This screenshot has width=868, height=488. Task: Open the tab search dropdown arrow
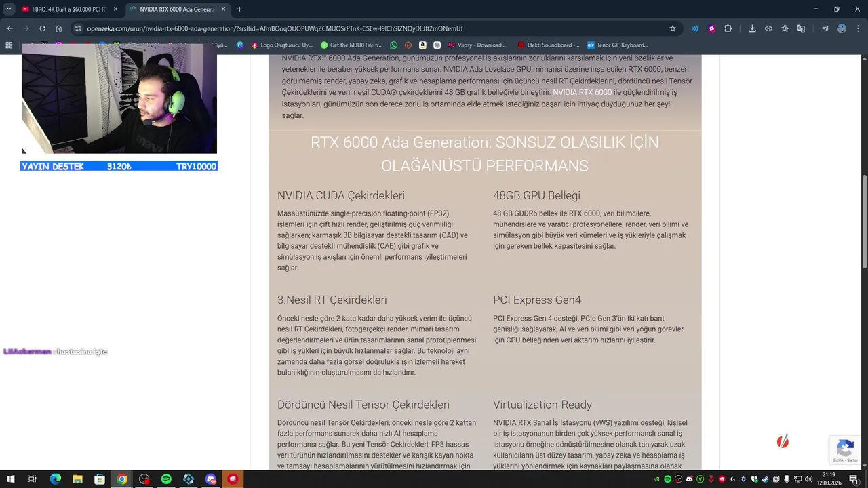click(9, 9)
